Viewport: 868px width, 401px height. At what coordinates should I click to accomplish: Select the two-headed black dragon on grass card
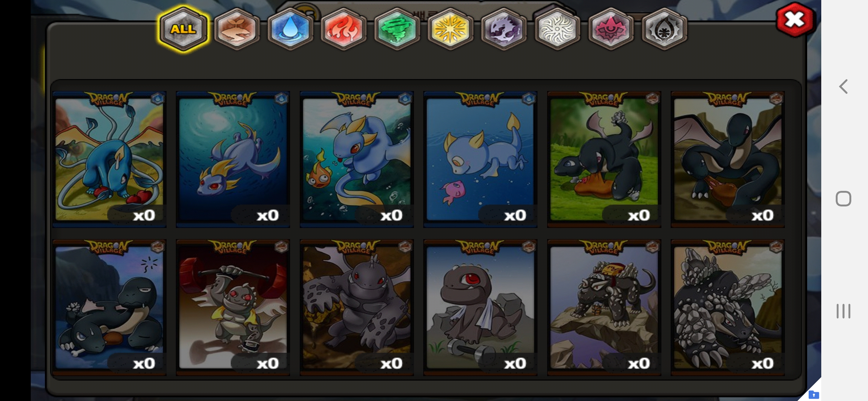point(604,159)
